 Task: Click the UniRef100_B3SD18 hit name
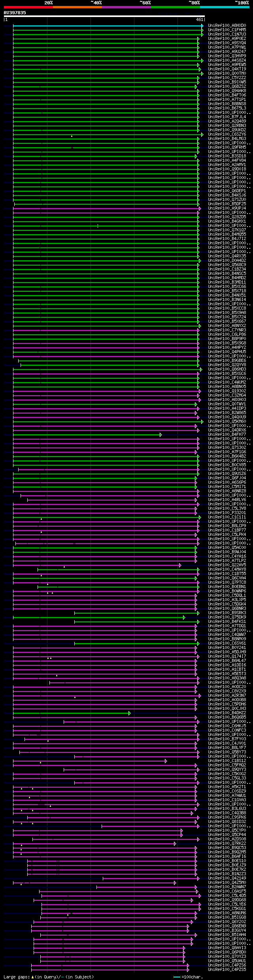point(227,156)
